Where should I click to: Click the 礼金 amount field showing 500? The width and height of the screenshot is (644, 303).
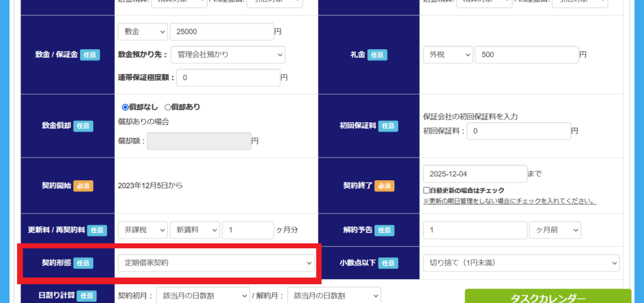click(x=526, y=55)
